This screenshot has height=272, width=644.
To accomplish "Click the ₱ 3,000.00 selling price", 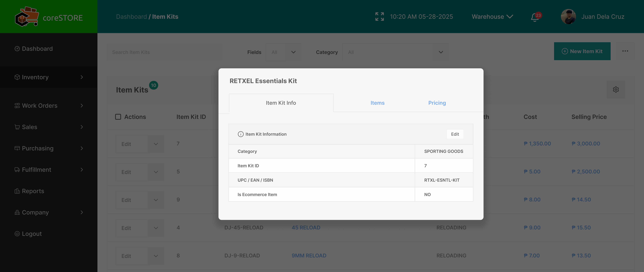I will tap(586, 144).
